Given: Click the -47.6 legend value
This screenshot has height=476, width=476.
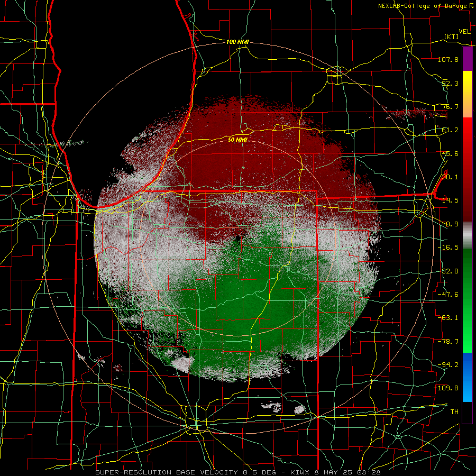Looking at the screenshot, I should click(x=448, y=295).
